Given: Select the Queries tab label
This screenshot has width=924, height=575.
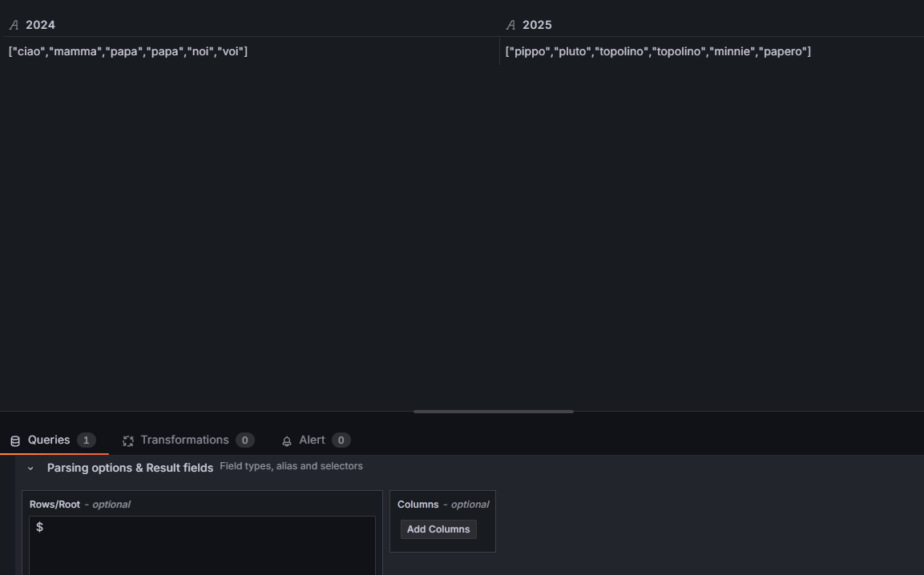Looking at the screenshot, I should point(49,440).
